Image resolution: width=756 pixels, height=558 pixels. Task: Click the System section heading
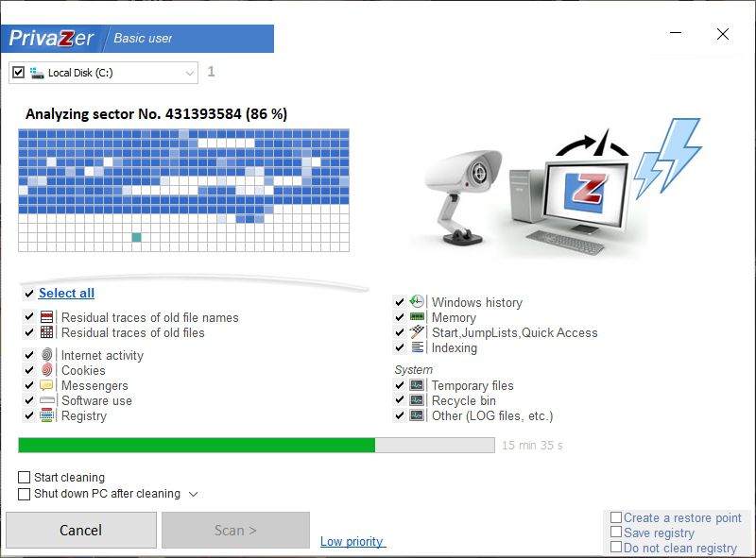(413, 369)
